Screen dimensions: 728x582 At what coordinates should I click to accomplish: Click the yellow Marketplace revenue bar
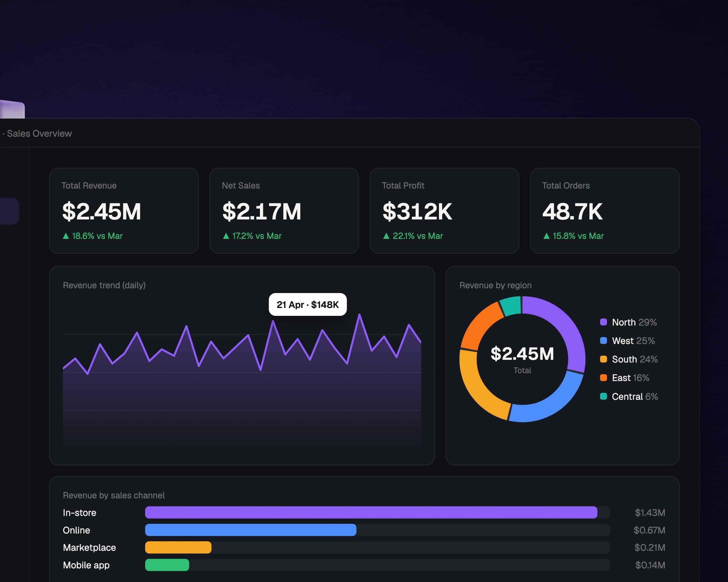(178, 547)
